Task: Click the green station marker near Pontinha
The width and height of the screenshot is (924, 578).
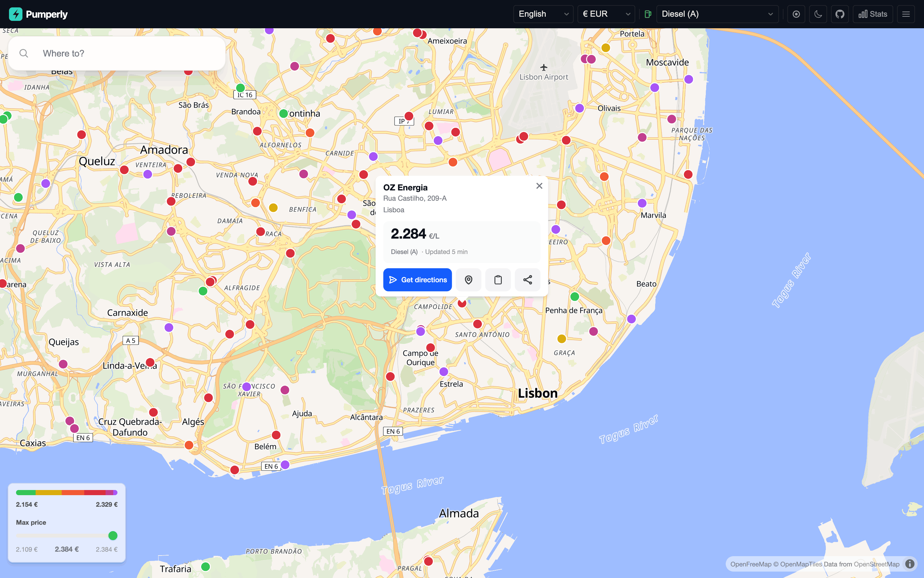Action: tap(283, 114)
